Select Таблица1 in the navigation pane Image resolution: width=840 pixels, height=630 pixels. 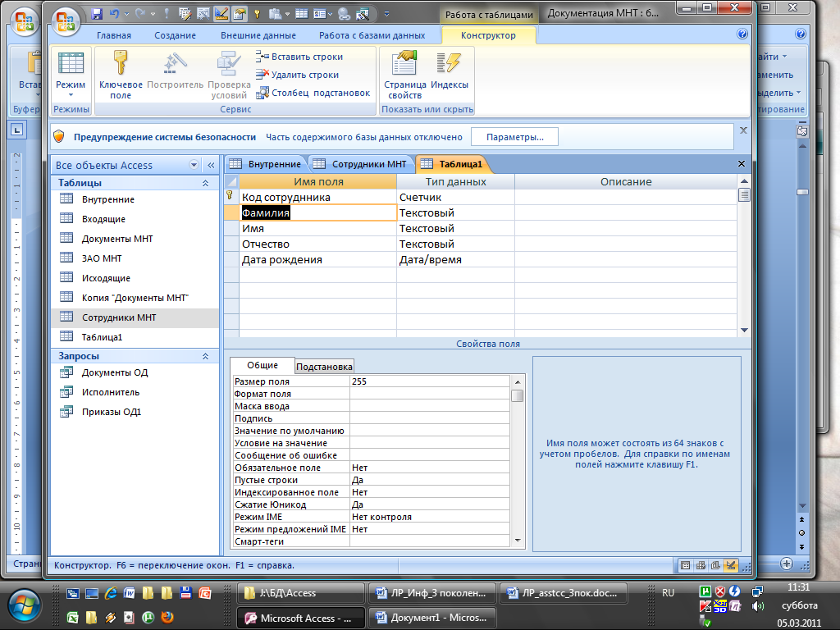click(x=135, y=337)
